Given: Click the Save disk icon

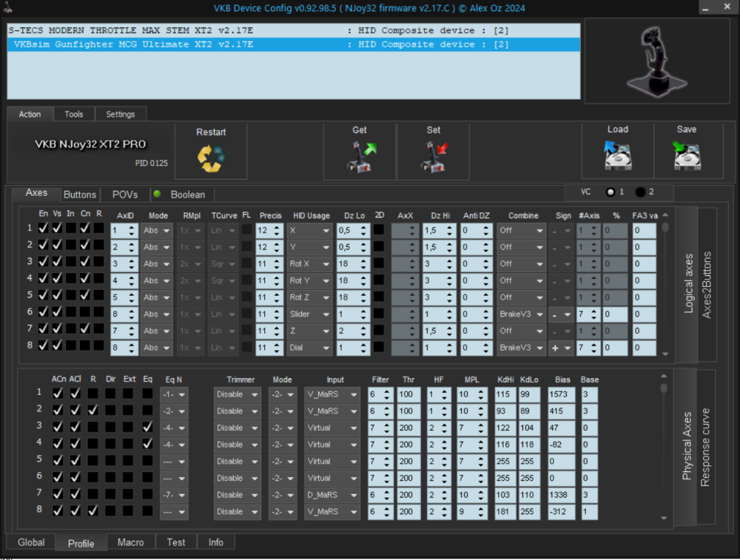Looking at the screenshot, I should [x=686, y=155].
